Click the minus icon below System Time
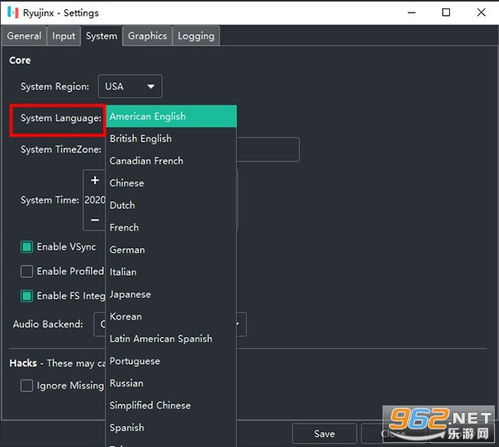Image resolution: width=499 pixels, height=447 pixels. [x=95, y=220]
